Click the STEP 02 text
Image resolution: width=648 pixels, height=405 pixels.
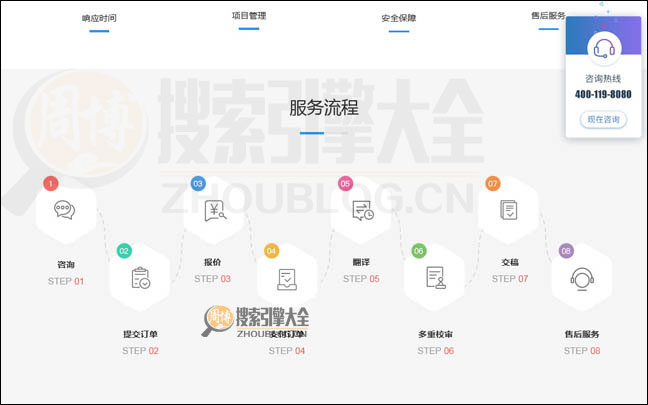tap(141, 351)
